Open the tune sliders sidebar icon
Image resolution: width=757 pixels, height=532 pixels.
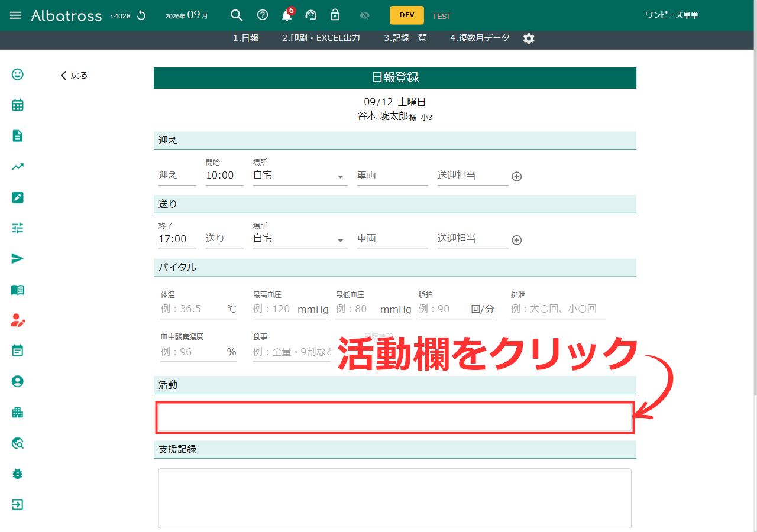tap(18, 228)
